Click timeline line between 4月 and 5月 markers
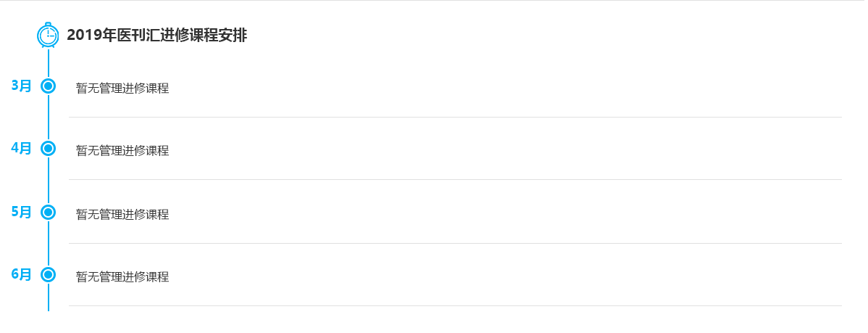 click(49, 181)
